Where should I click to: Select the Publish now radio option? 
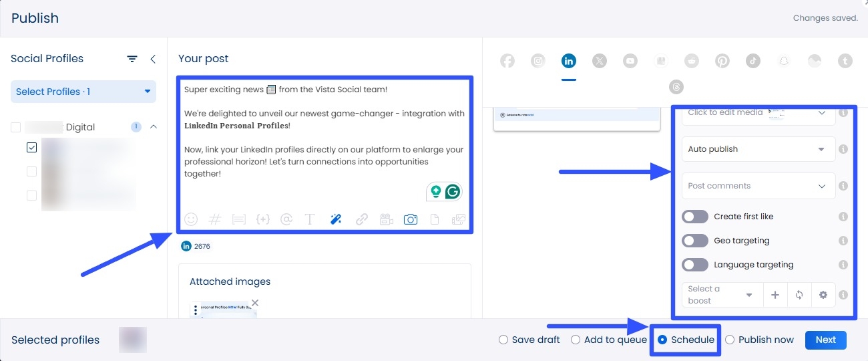coord(730,340)
